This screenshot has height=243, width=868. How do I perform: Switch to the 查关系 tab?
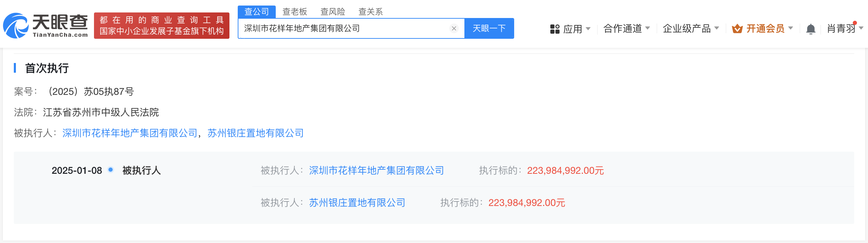pyautogui.click(x=371, y=12)
